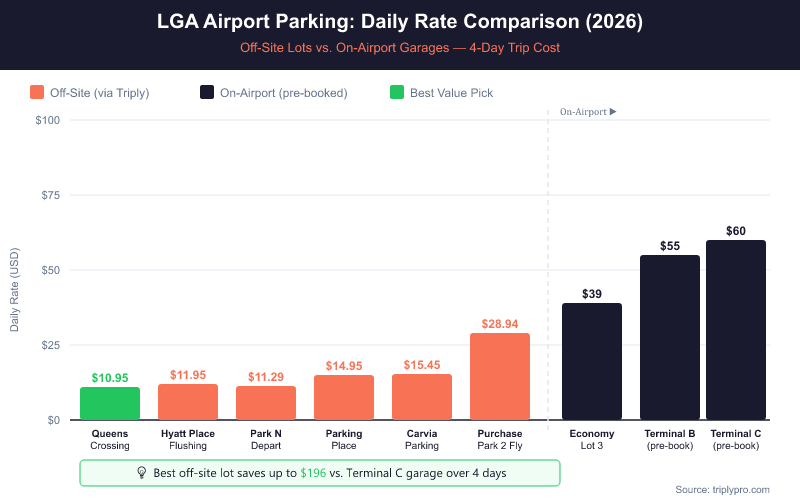Click the Carvia Parking axis label
Screen dimensions: 800x500
coord(422,439)
